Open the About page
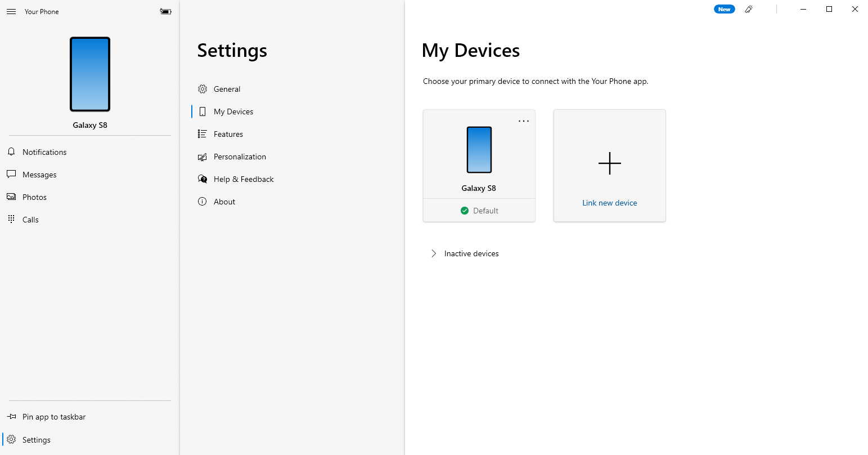This screenshot has height=455, width=868. (292, 202)
